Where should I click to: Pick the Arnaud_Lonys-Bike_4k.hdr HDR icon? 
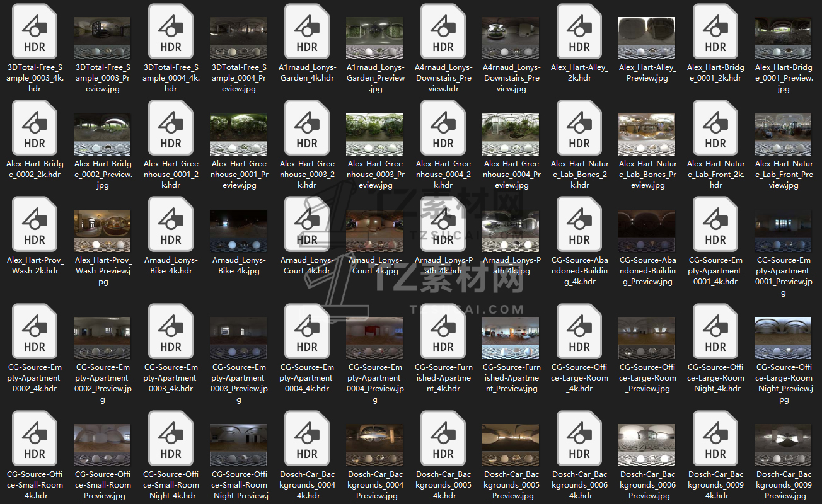171,224
